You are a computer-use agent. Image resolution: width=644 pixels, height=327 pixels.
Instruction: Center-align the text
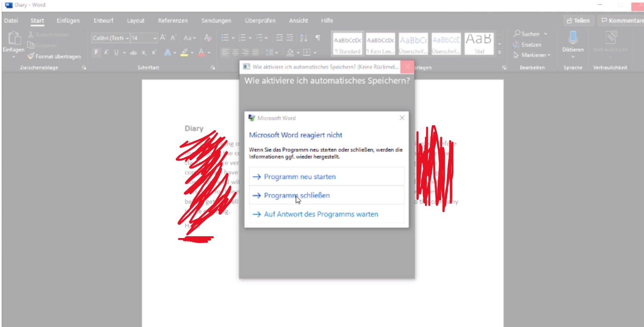tap(235, 53)
